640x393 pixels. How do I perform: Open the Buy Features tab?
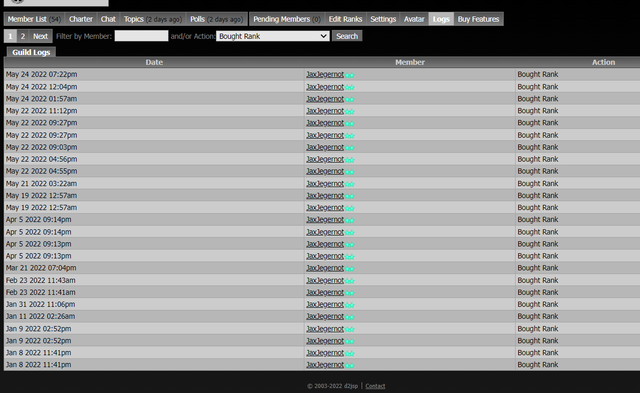click(x=478, y=19)
